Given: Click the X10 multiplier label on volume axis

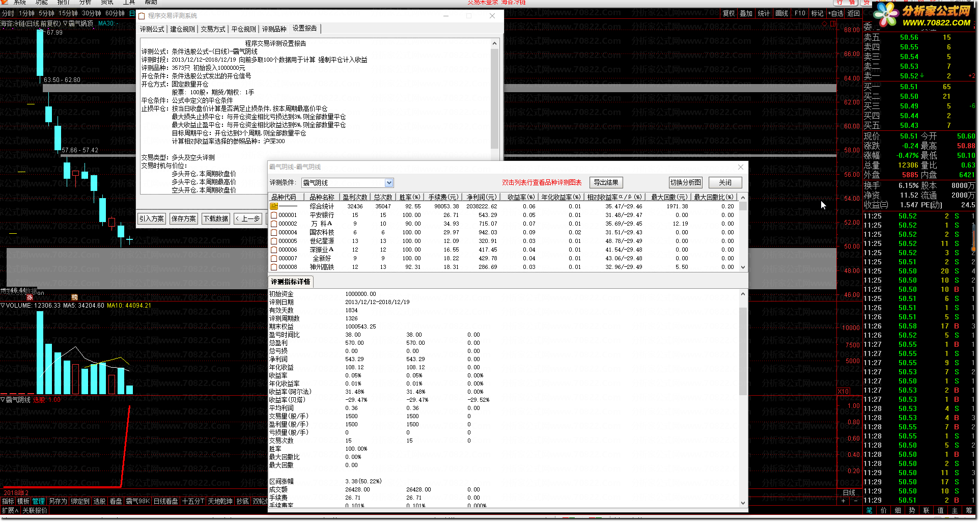Looking at the screenshot, I should [844, 392].
